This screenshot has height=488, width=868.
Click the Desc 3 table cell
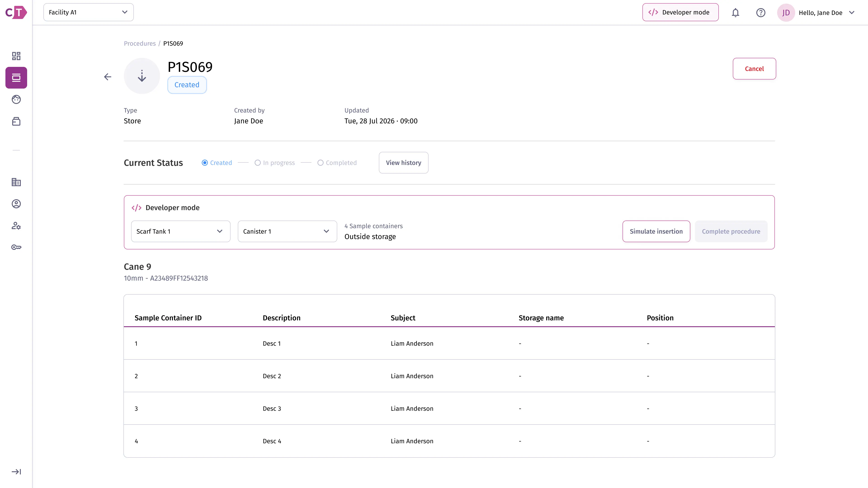tap(271, 408)
